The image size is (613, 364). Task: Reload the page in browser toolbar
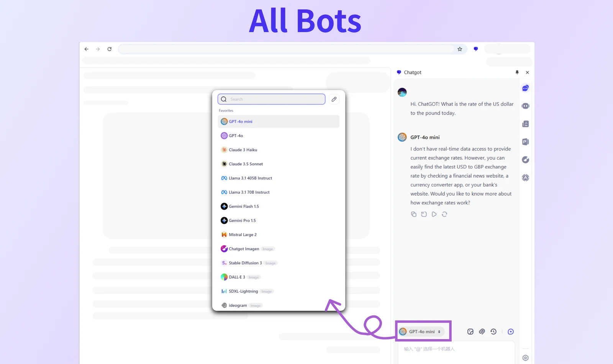(110, 49)
